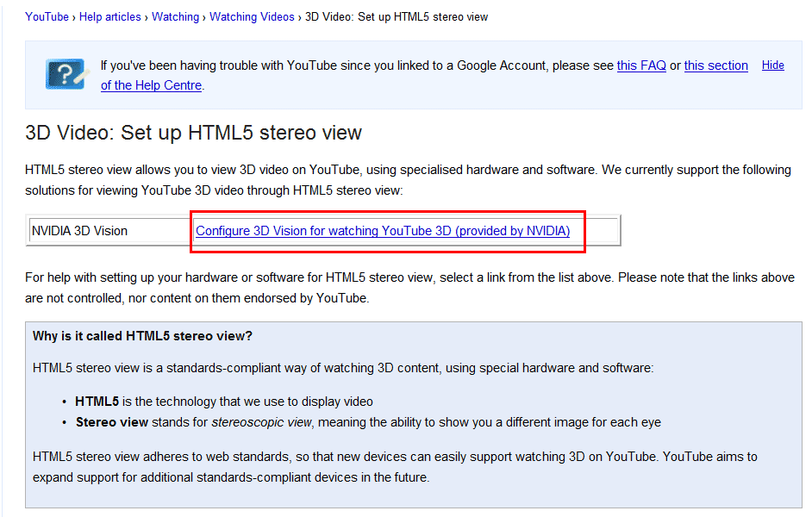The height and width of the screenshot is (517, 812).
Task: Open the Watching breadcrumb link
Action: (175, 17)
